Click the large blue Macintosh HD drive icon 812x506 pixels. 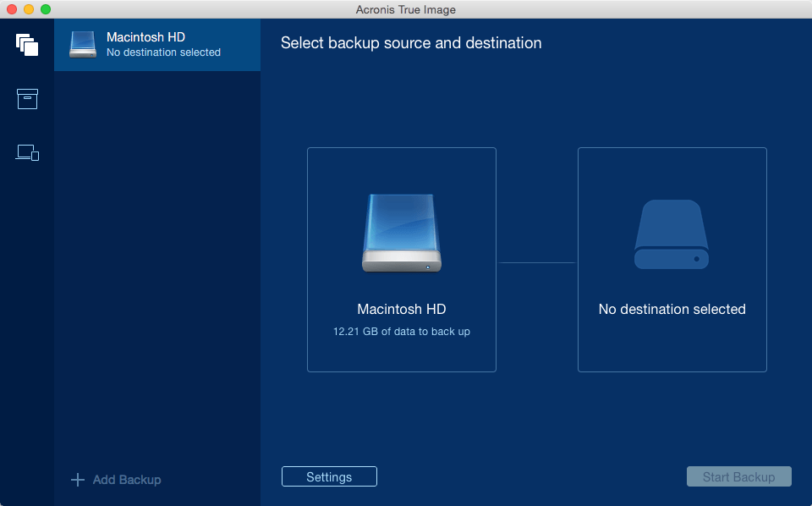coord(402,233)
